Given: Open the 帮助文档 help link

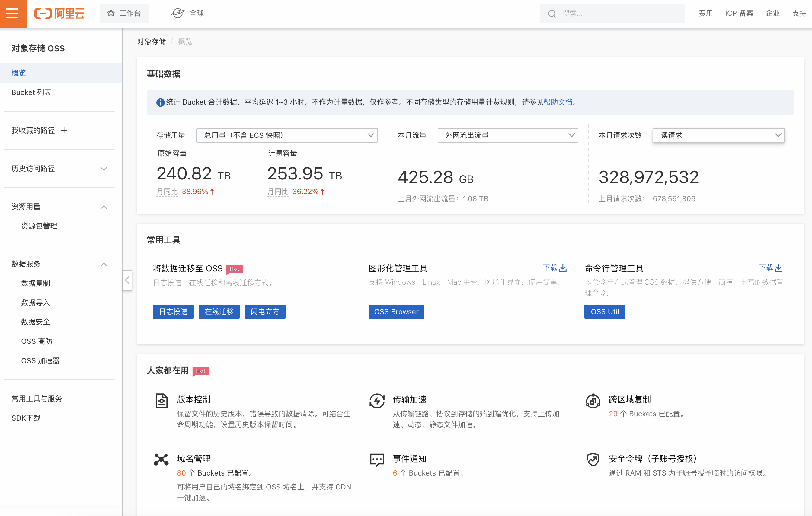Looking at the screenshot, I should tap(558, 102).
